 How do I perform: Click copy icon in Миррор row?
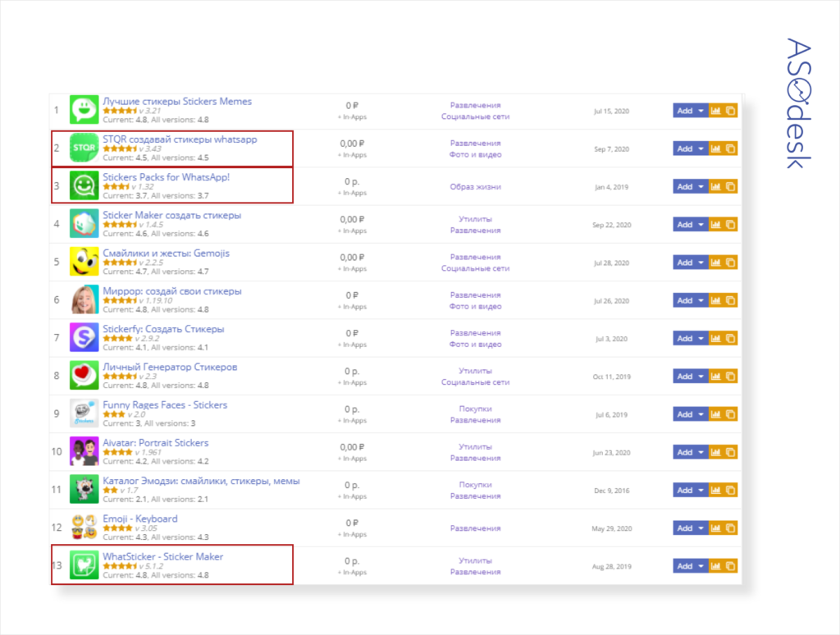pos(730,300)
